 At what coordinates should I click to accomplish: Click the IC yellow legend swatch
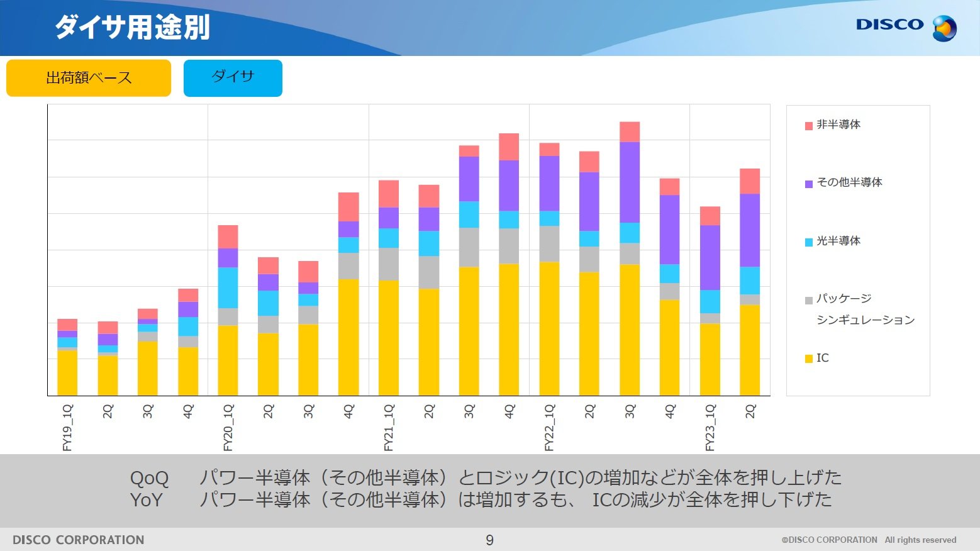tap(809, 359)
